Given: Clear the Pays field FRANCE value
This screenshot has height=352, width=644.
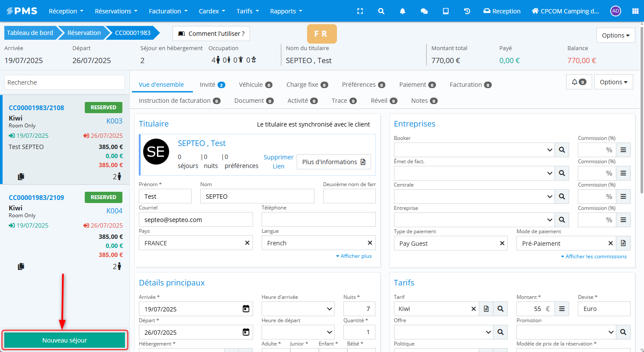Looking at the screenshot, I should pos(247,243).
